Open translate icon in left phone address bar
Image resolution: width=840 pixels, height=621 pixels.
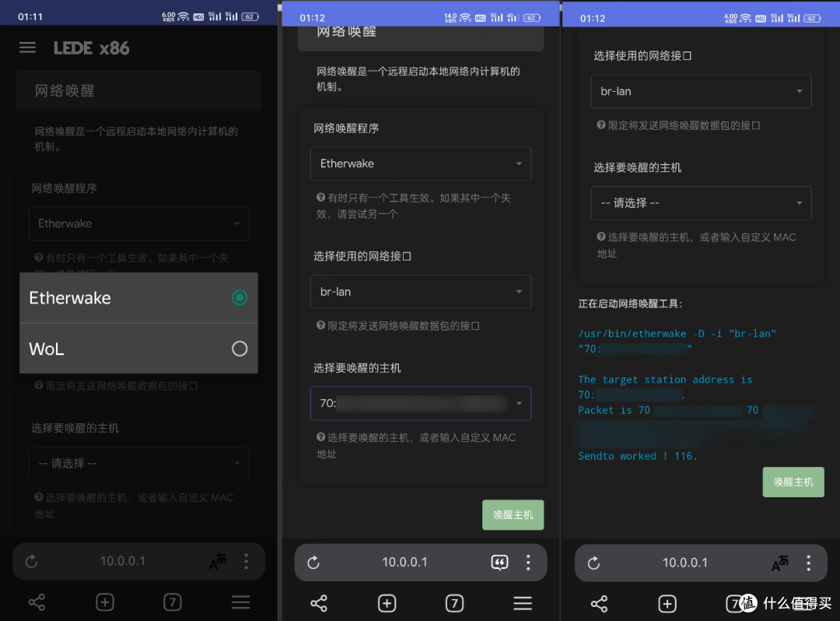click(x=218, y=562)
